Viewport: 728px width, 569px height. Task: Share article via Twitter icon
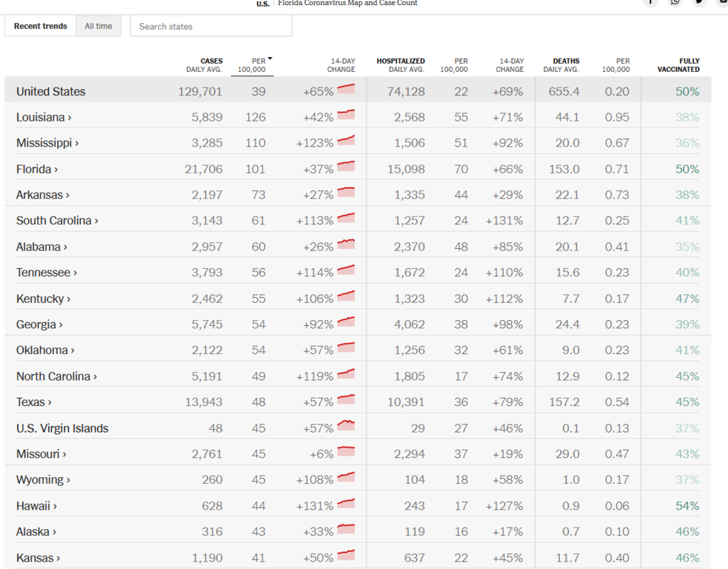coord(699,2)
